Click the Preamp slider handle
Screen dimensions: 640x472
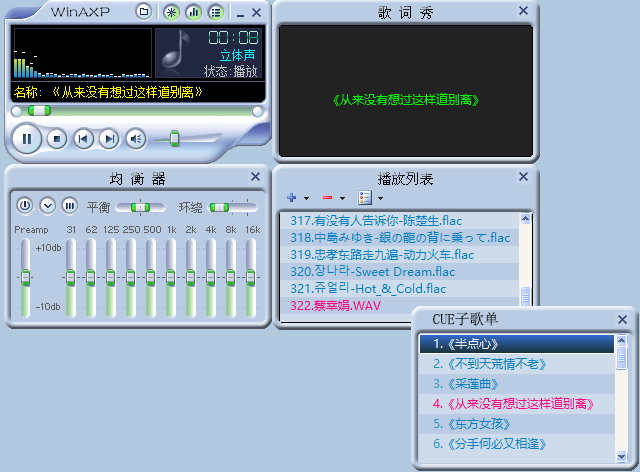point(25,277)
